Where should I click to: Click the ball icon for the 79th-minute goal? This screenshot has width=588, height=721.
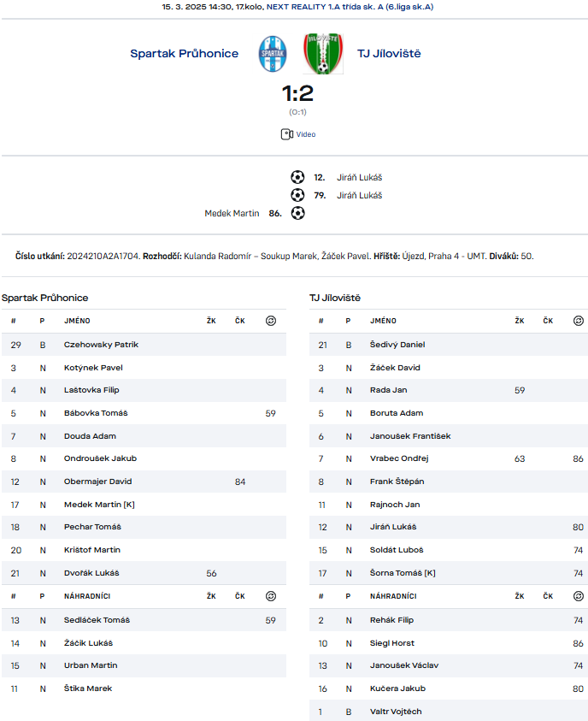(x=297, y=195)
